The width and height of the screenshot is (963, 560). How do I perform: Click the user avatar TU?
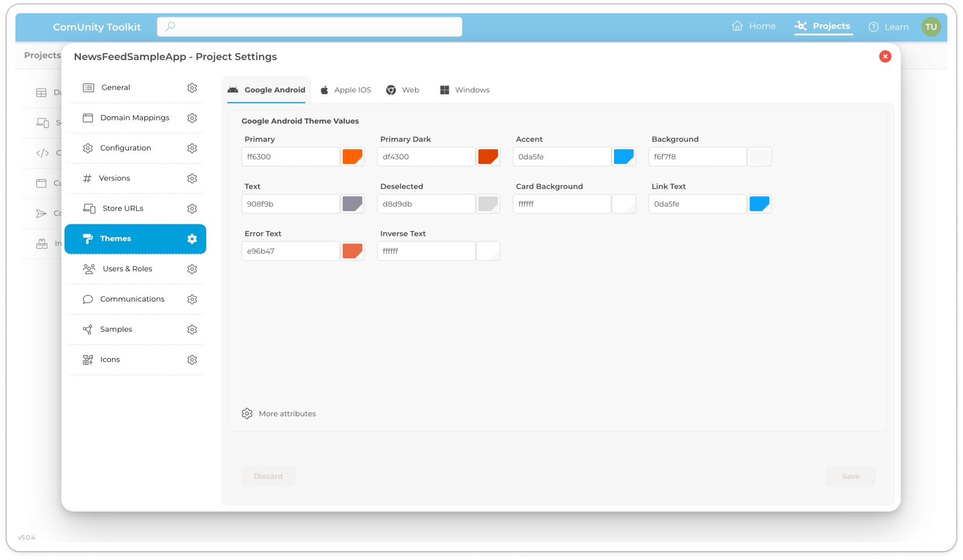point(930,26)
